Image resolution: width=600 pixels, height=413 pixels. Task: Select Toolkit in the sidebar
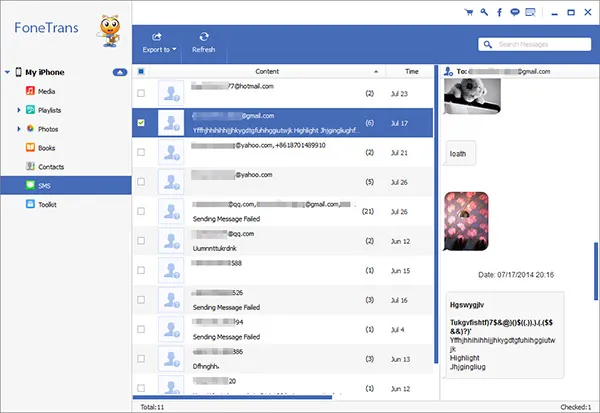(x=44, y=204)
